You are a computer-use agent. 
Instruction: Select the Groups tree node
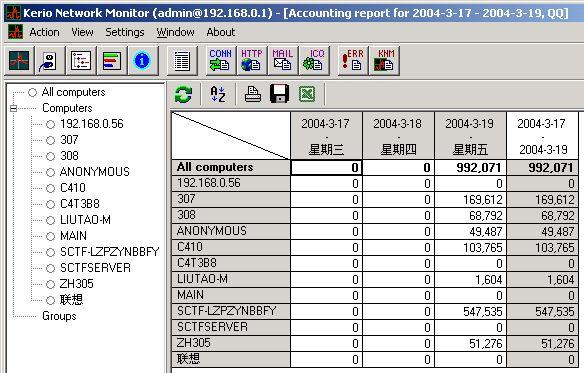[59, 316]
